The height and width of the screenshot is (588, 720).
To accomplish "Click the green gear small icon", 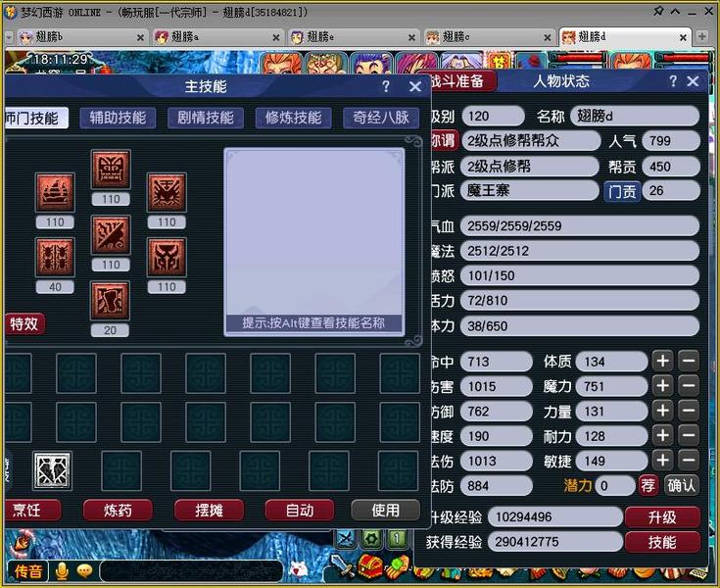I will pos(371,538).
